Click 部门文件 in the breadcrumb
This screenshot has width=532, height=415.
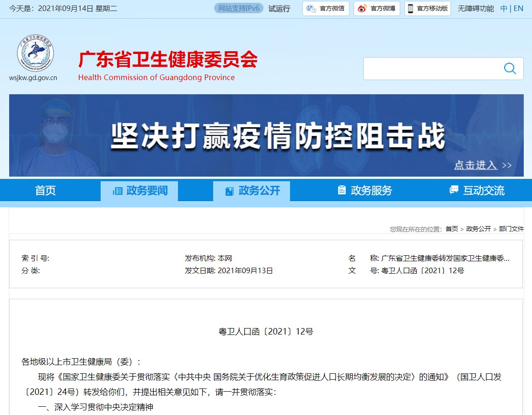[x=511, y=229]
